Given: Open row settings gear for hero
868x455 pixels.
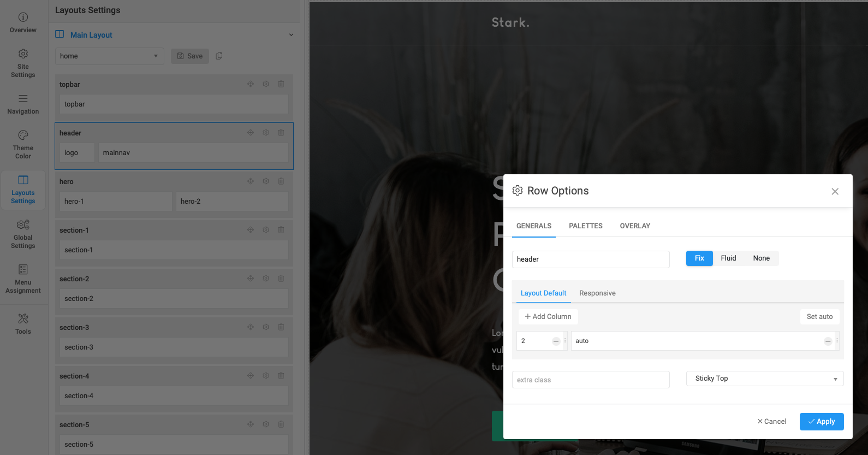Looking at the screenshot, I should [x=266, y=181].
